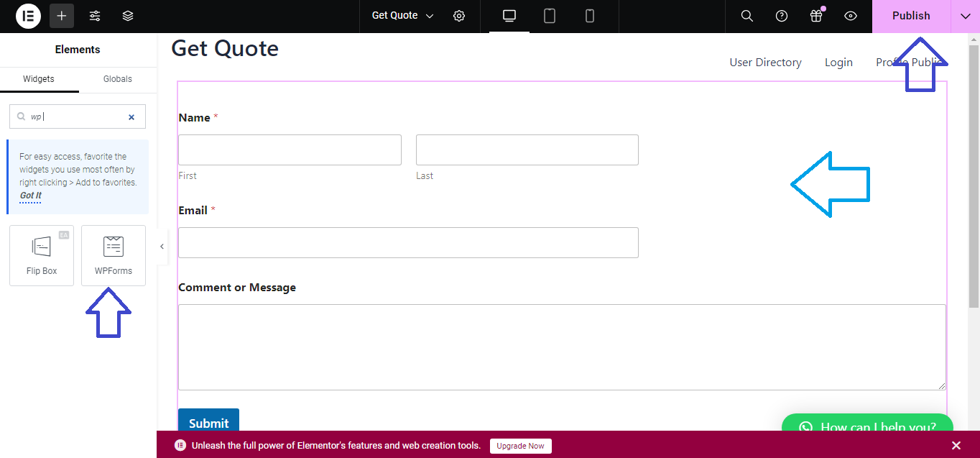Toggle preview changes eye icon

coord(851,16)
